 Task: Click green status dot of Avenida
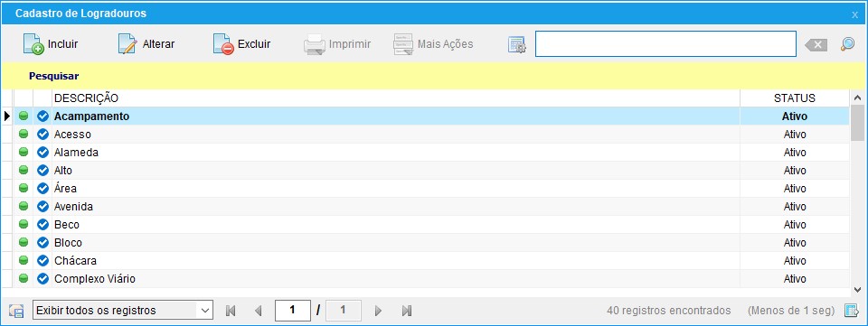(24, 206)
